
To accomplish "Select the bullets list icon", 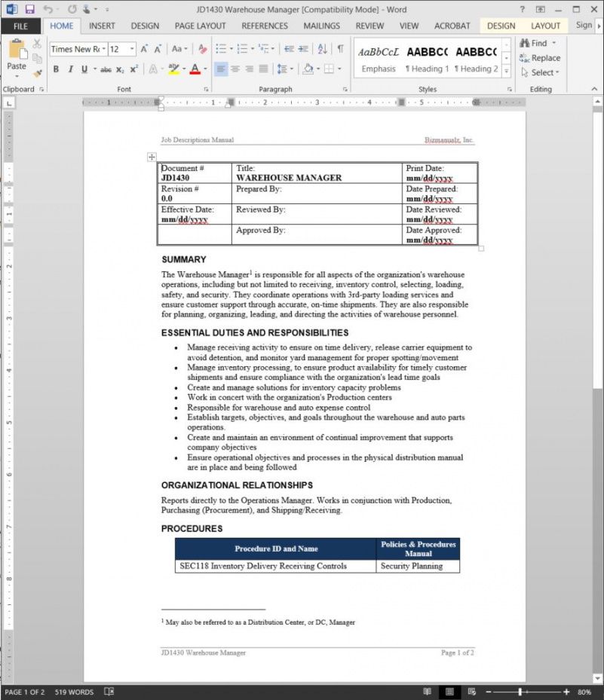I will point(221,49).
